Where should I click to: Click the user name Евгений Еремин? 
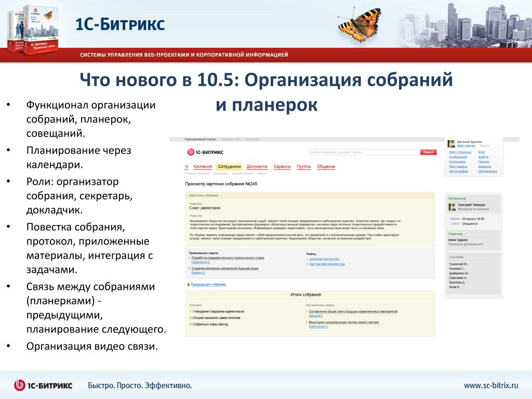[469, 142]
